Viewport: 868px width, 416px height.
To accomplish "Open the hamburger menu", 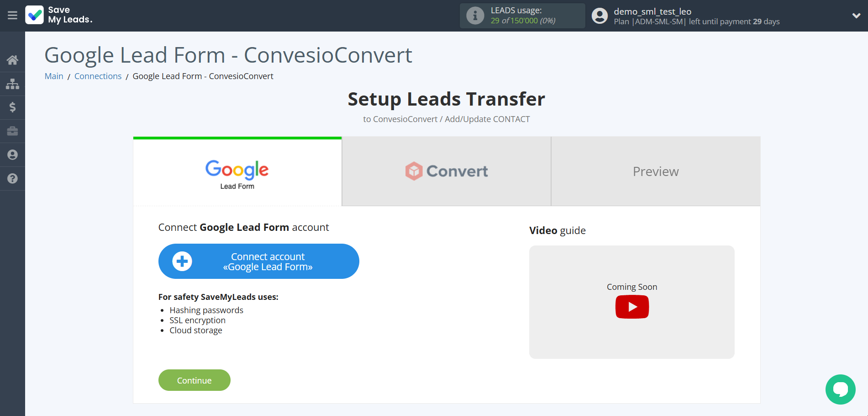I will click(x=12, y=16).
